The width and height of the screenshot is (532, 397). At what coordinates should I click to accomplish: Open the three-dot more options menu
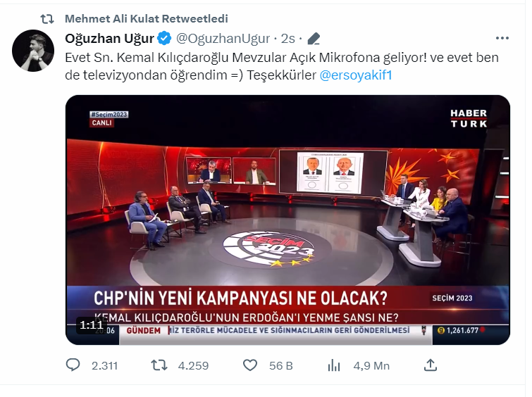tap(502, 38)
